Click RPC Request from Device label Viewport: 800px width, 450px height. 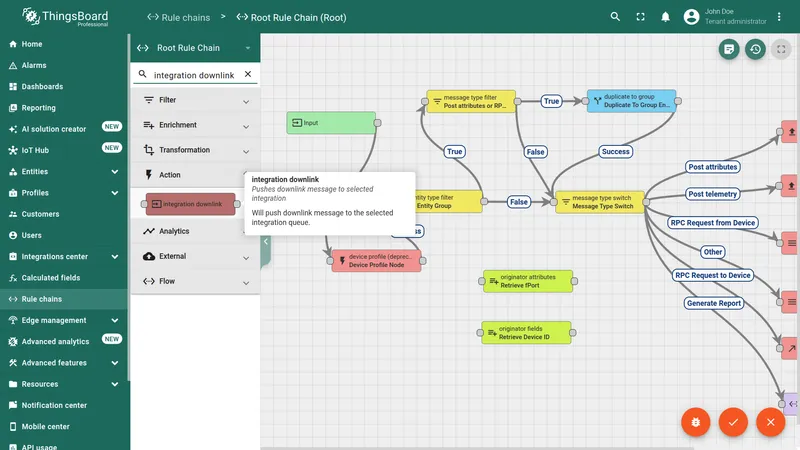(713, 222)
